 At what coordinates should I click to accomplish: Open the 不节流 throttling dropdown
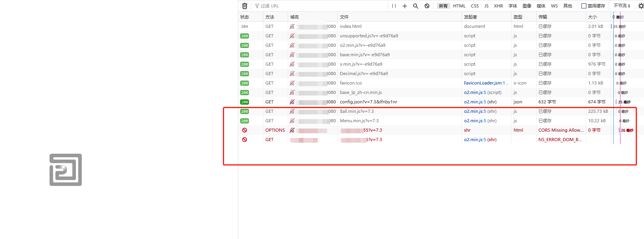(x=622, y=6)
